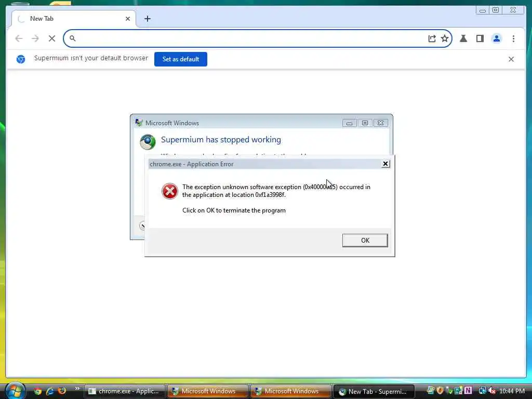The width and height of the screenshot is (532, 399).
Task: Click 'Click on OK to terminate the program'
Action: [234, 210]
